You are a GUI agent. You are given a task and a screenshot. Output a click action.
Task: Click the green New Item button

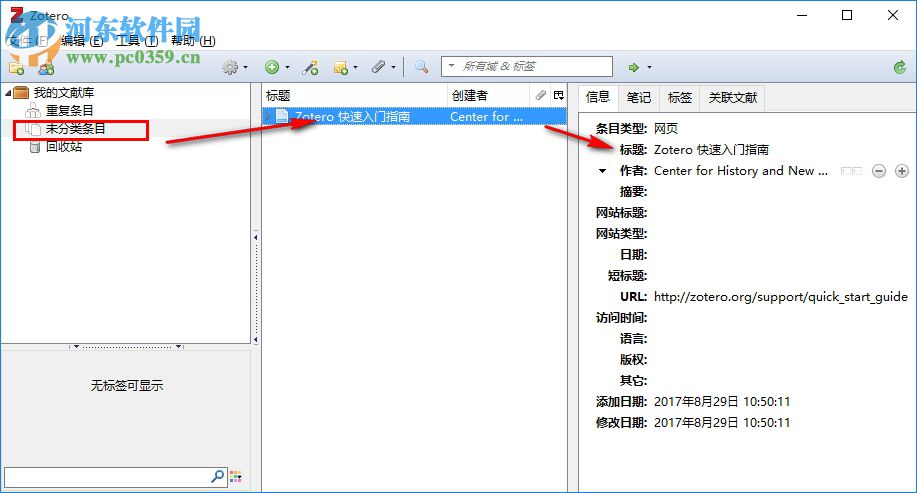pos(272,67)
